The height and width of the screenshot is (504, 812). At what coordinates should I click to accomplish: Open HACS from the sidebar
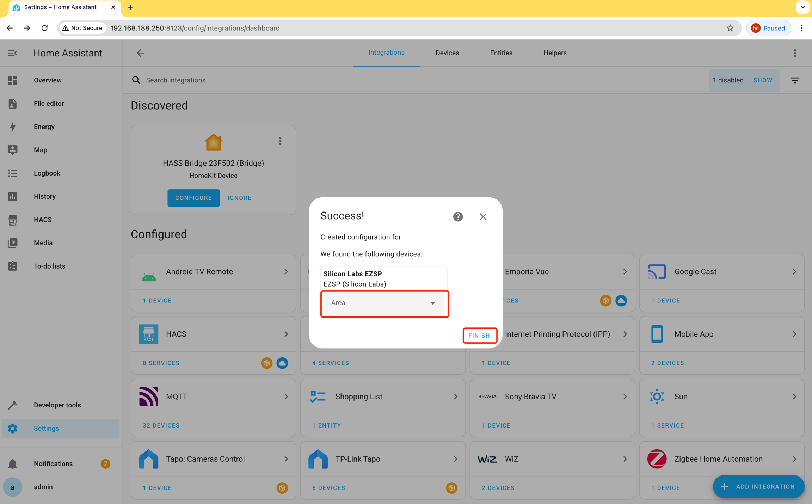tap(43, 220)
